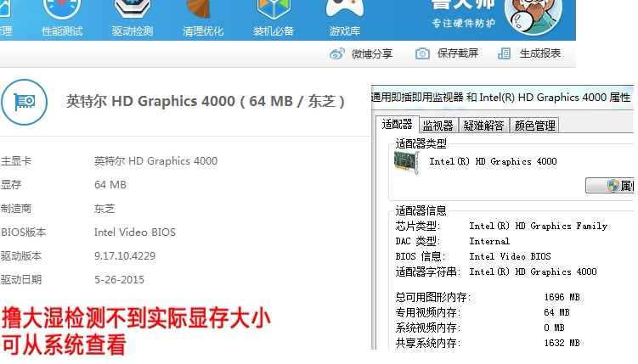Click the 游戏库 label

[345, 31]
